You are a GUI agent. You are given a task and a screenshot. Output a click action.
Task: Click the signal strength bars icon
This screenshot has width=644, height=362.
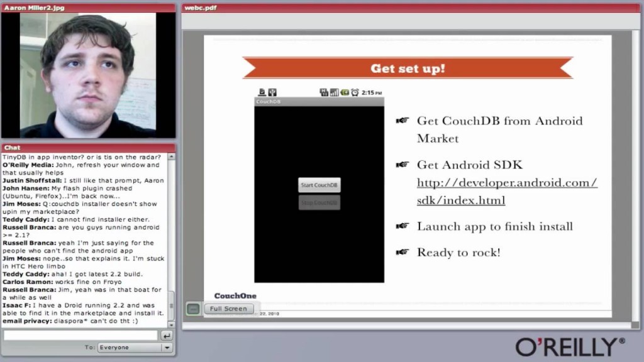tap(334, 92)
